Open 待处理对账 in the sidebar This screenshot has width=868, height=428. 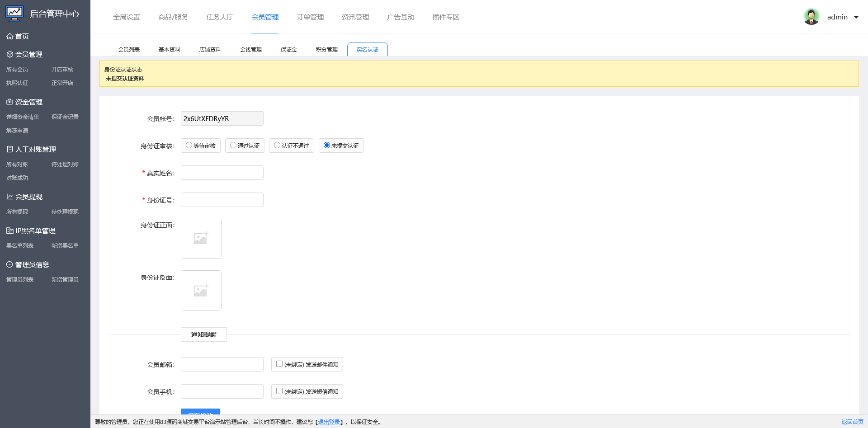point(65,164)
